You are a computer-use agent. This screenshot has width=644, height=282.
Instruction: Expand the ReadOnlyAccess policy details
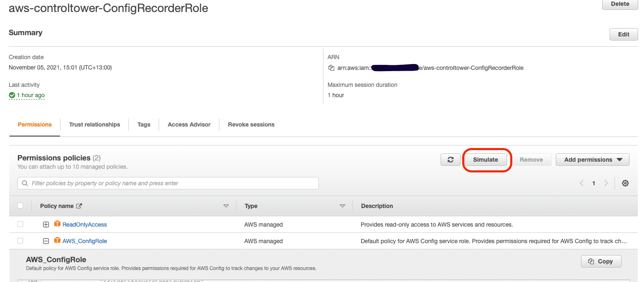coord(46,225)
